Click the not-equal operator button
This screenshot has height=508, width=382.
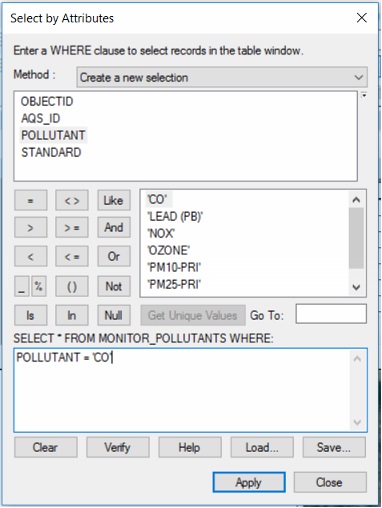click(72, 201)
